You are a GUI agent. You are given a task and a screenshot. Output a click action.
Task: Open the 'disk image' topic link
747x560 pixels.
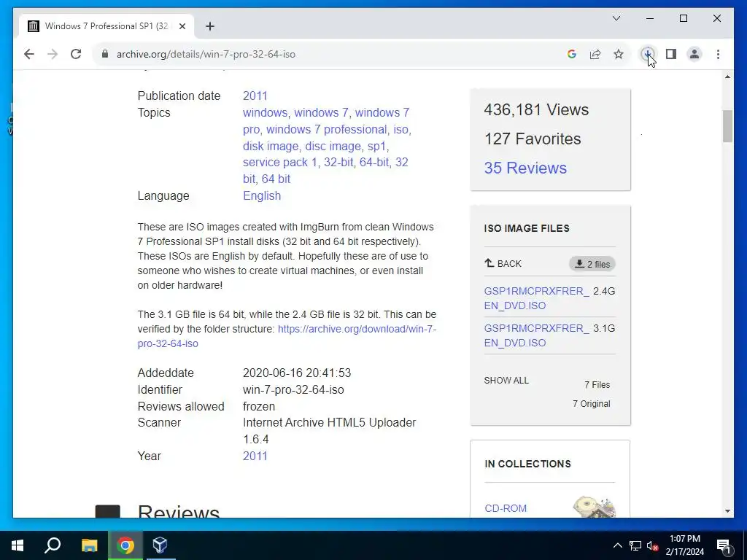[x=271, y=146]
